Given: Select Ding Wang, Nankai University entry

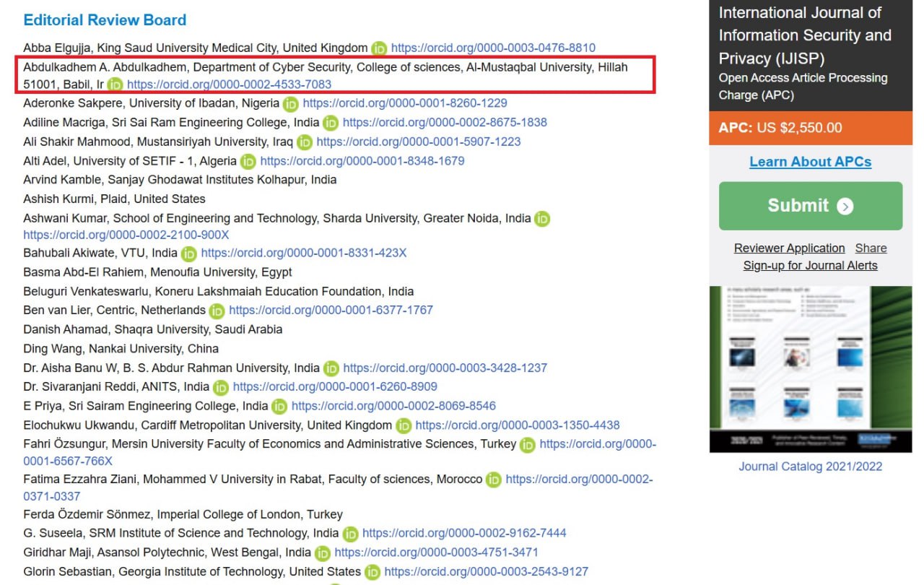Looking at the screenshot, I should (121, 349).
